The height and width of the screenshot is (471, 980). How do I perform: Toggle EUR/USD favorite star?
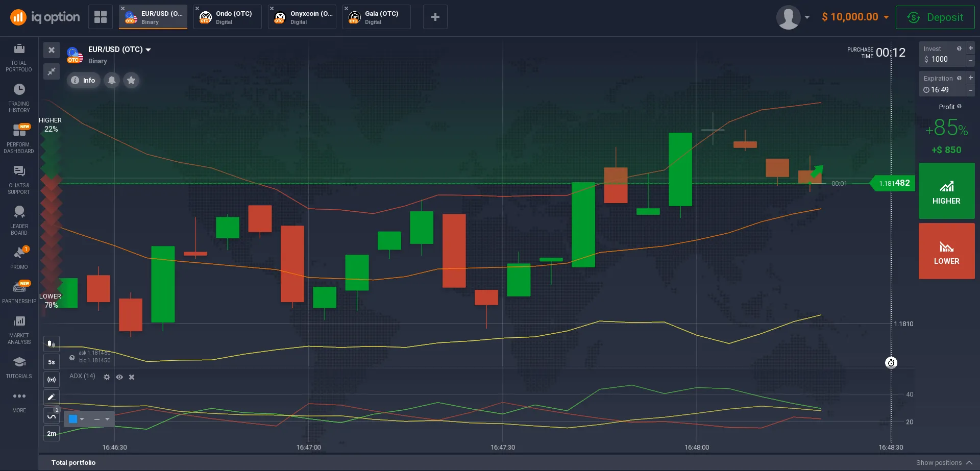tap(131, 80)
